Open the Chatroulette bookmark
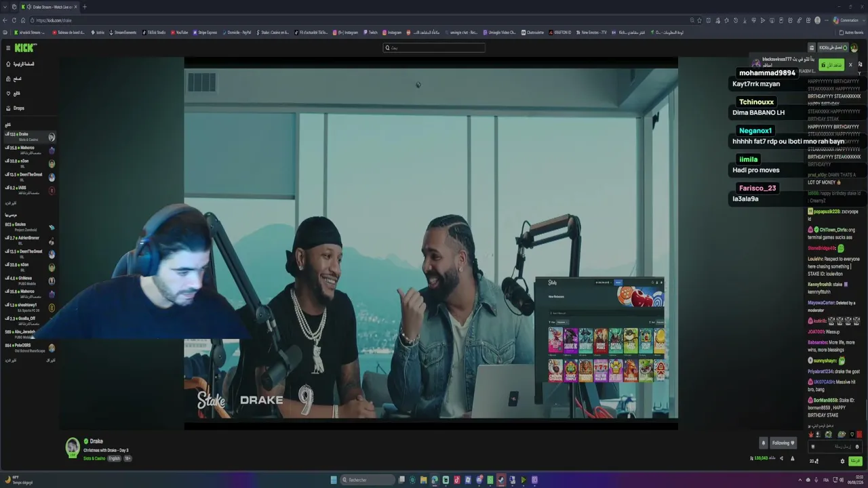868x488 pixels. pyautogui.click(x=533, y=33)
